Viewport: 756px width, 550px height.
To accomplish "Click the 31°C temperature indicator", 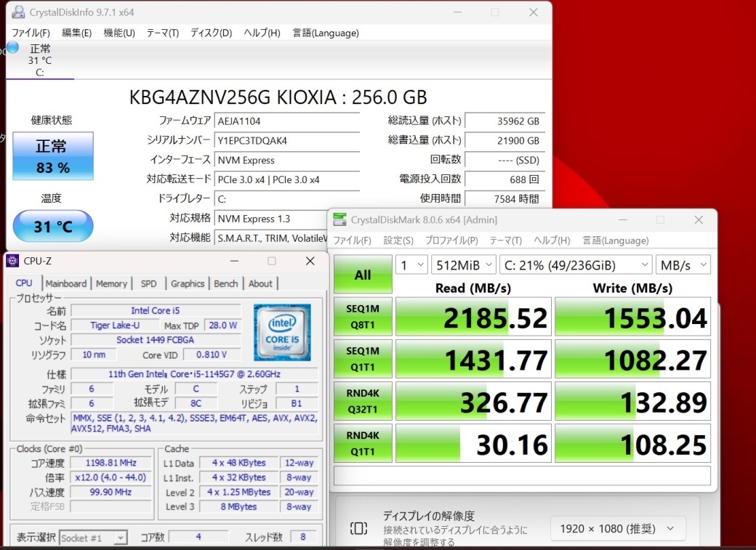I will pyautogui.click(x=52, y=226).
